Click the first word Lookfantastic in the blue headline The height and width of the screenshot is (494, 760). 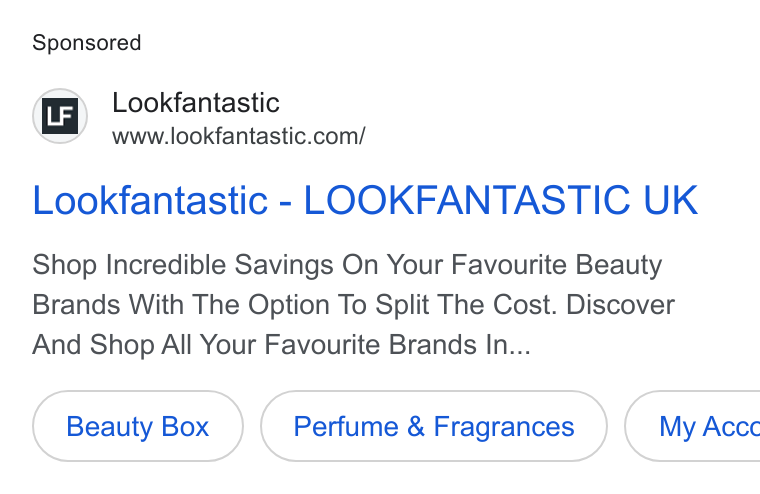(x=150, y=200)
